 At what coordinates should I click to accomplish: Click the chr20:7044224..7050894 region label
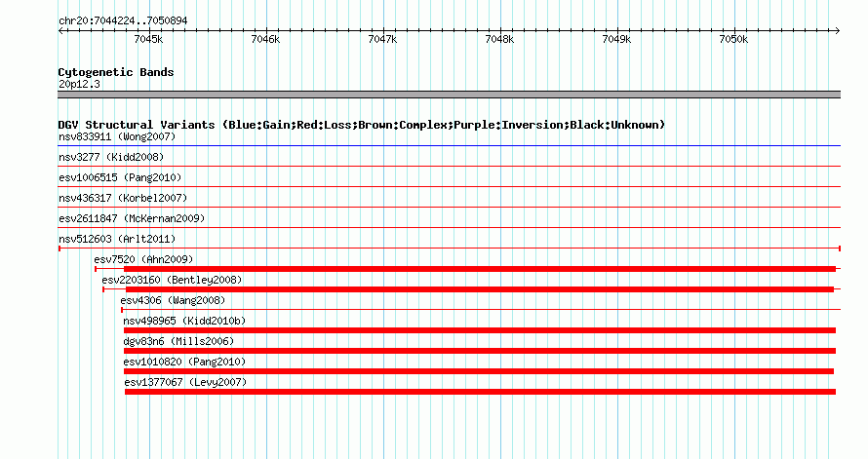(x=123, y=20)
